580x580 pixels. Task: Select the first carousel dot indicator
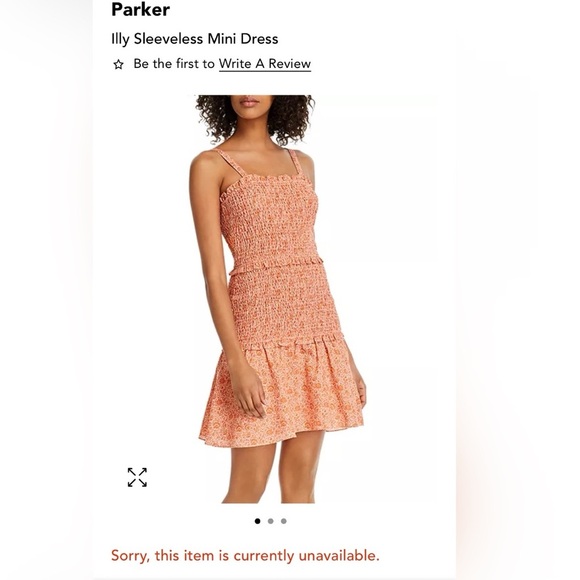(x=257, y=521)
